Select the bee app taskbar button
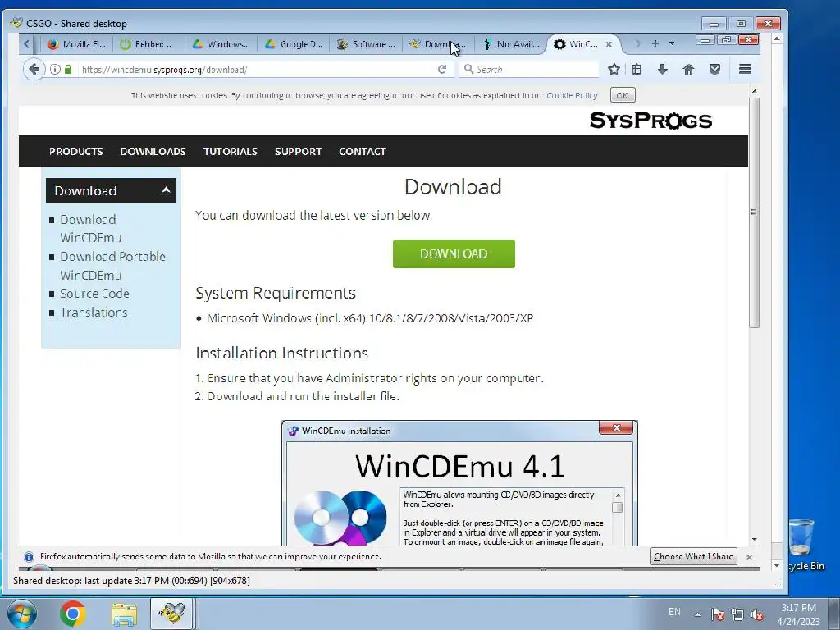840x630 pixels. (171, 614)
